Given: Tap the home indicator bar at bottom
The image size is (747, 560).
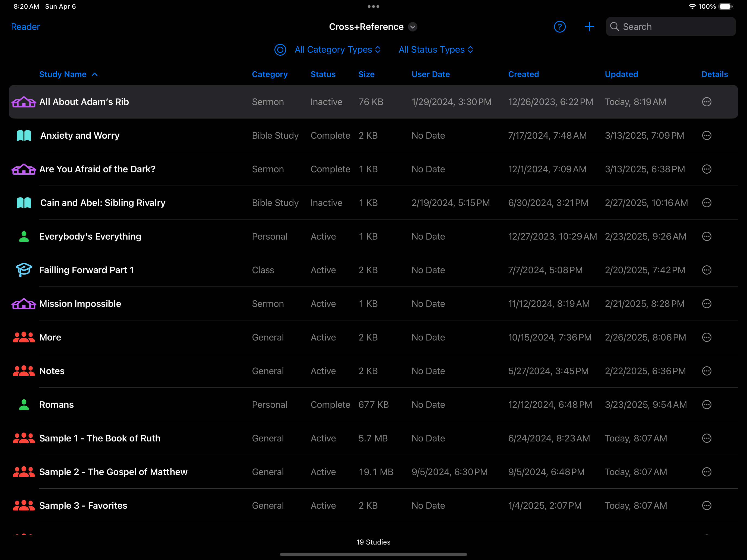Looking at the screenshot, I should [x=373, y=554].
